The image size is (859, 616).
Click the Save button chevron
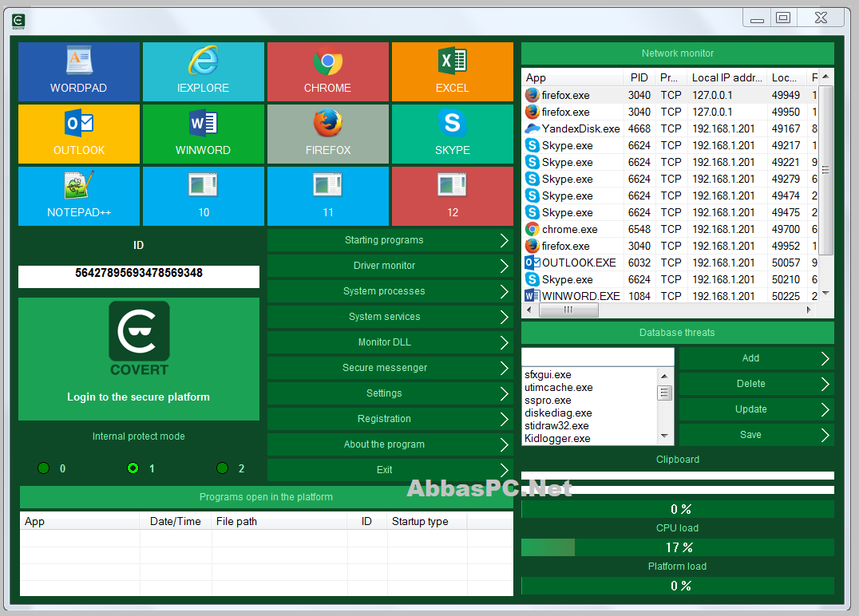coord(825,436)
